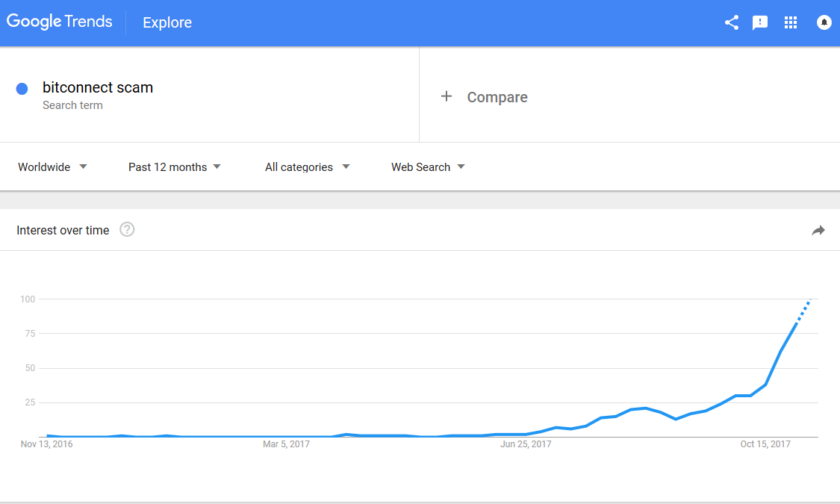
Task: Click the help icon beside Interest over time
Action: click(x=127, y=229)
